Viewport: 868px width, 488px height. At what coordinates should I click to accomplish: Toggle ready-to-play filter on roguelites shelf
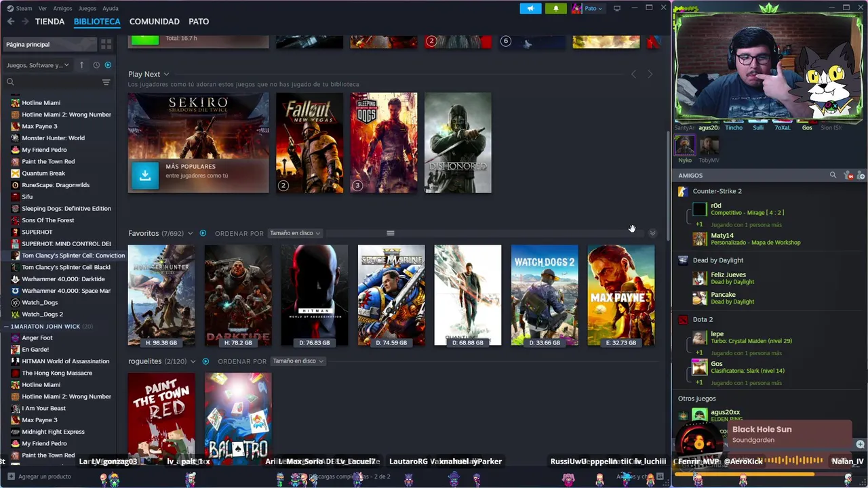pos(205,361)
